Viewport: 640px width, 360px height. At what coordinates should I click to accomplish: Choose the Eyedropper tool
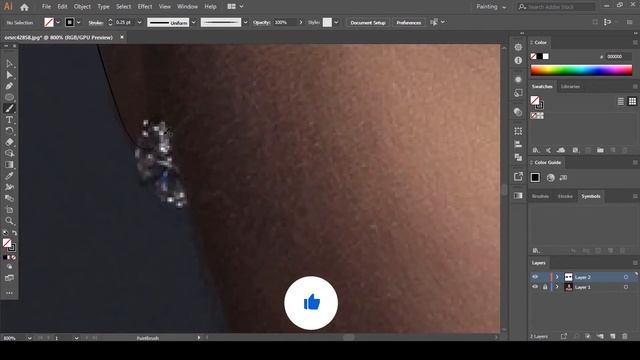(9, 176)
